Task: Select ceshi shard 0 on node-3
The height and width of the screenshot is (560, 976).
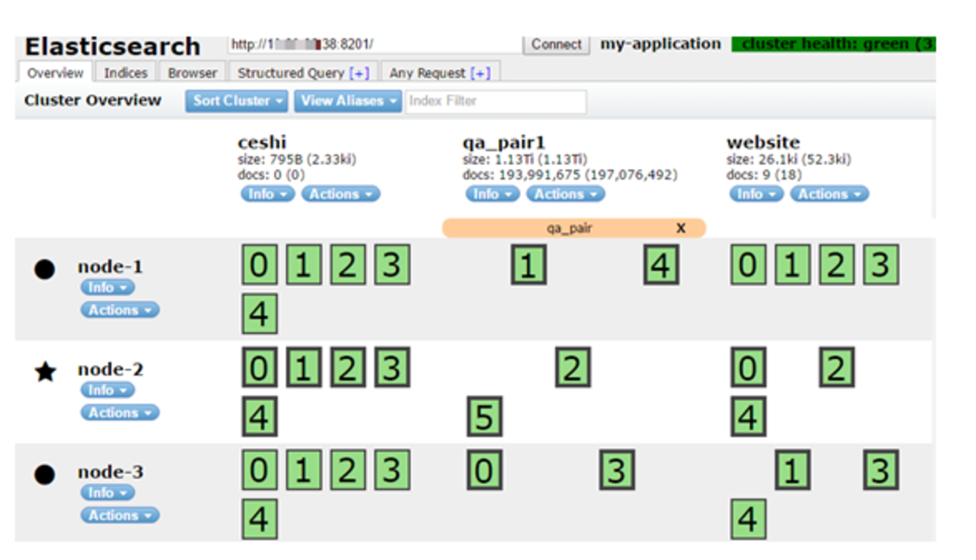Action: click(x=259, y=470)
